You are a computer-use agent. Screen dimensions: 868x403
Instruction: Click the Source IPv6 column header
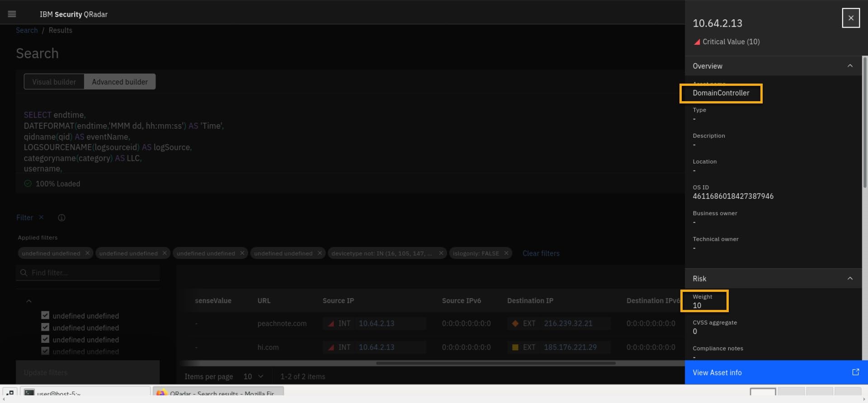[461, 301]
